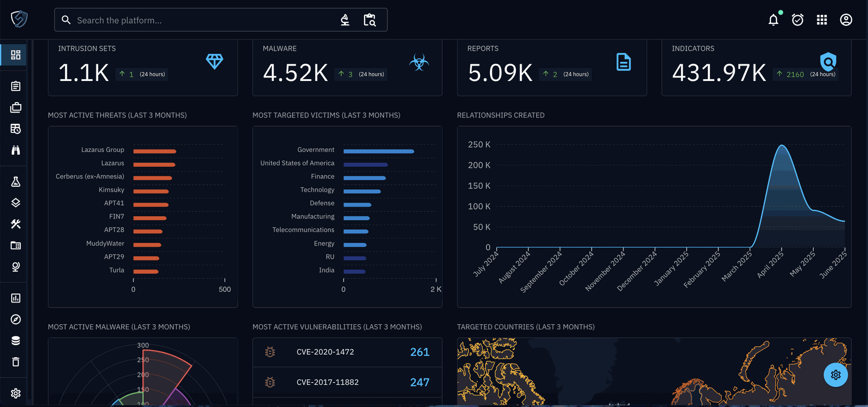The image size is (868, 407).
Task: Click the Intrusion Sets diamond icon
Action: click(215, 62)
